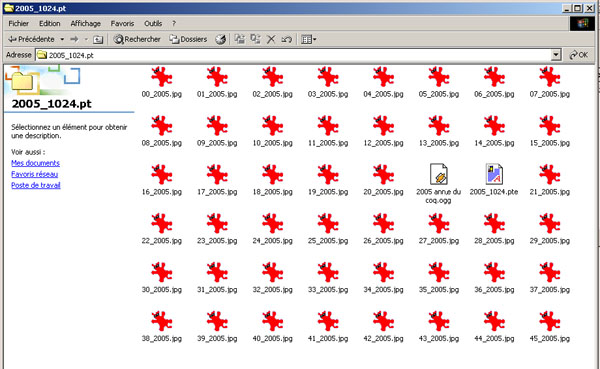Select file 30_2005.jpg icon
The width and height of the screenshot is (600, 369).
[x=161, y=272]
